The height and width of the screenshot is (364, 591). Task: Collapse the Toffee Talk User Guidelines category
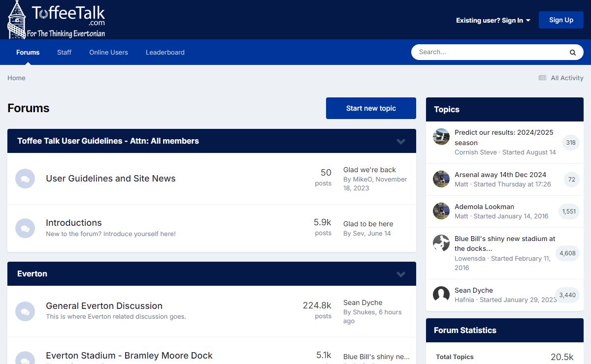tap(401, 141)
